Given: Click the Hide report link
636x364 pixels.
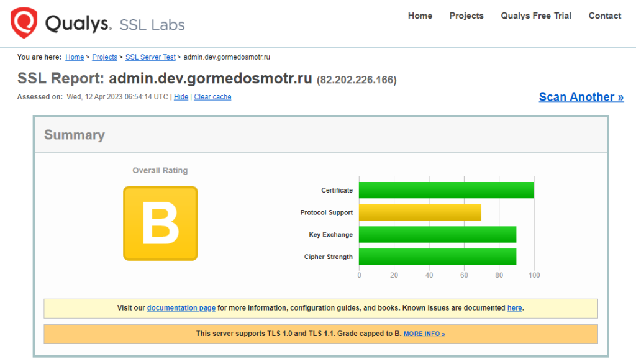Looking at the screenshot, I should (181, 97).
